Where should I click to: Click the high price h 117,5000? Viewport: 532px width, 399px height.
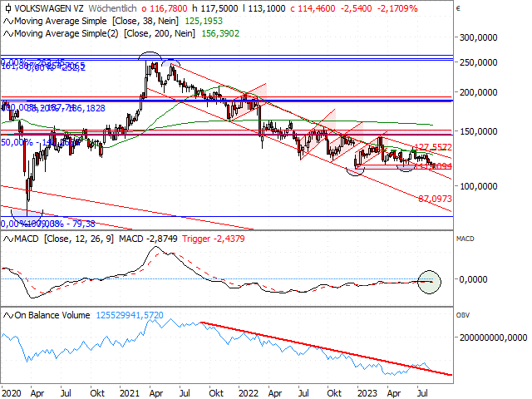215,8
